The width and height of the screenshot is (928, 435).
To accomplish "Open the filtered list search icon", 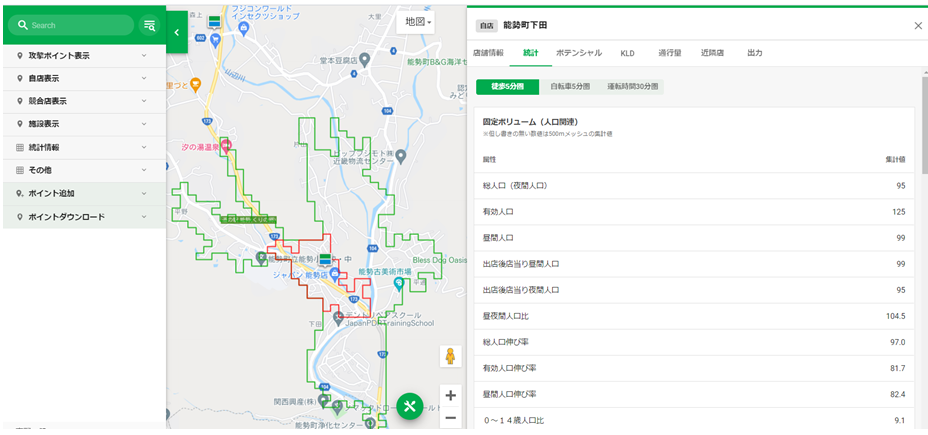I will [x=149, y=25].
